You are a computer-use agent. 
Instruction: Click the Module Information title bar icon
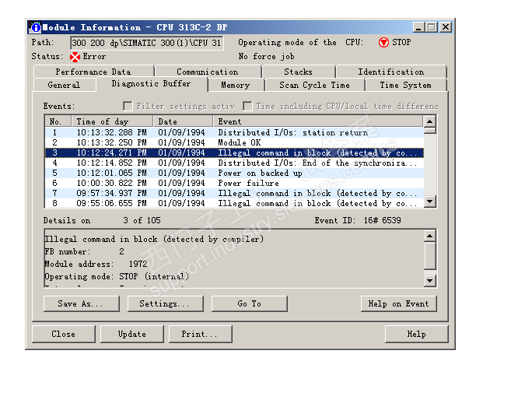coord(34,27)
